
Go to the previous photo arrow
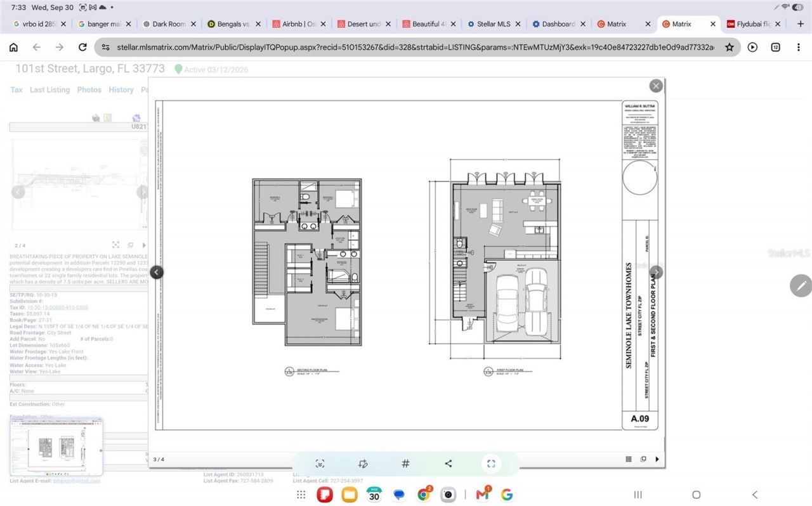click(157, 272)
